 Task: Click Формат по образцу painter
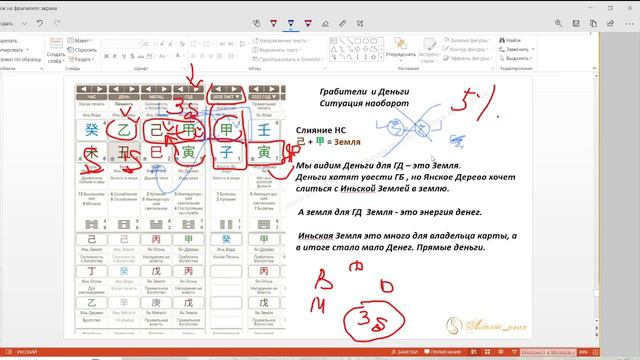point(20,59)
